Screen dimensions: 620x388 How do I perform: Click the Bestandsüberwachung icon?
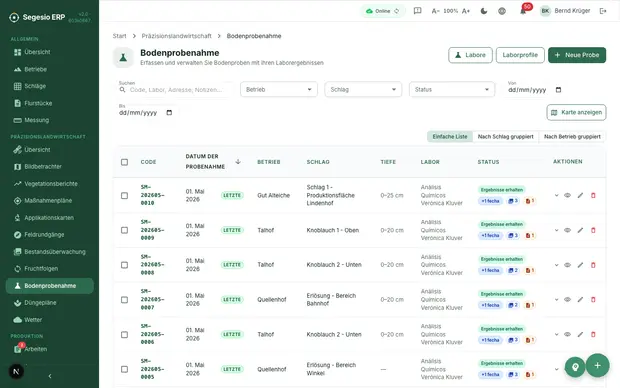pos(17,252)
